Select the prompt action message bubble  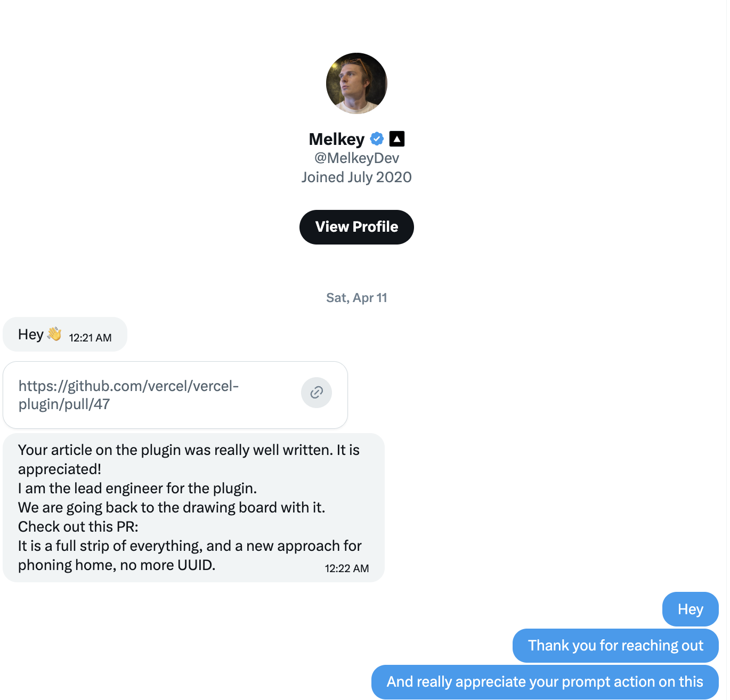click(x=544, y=682)
